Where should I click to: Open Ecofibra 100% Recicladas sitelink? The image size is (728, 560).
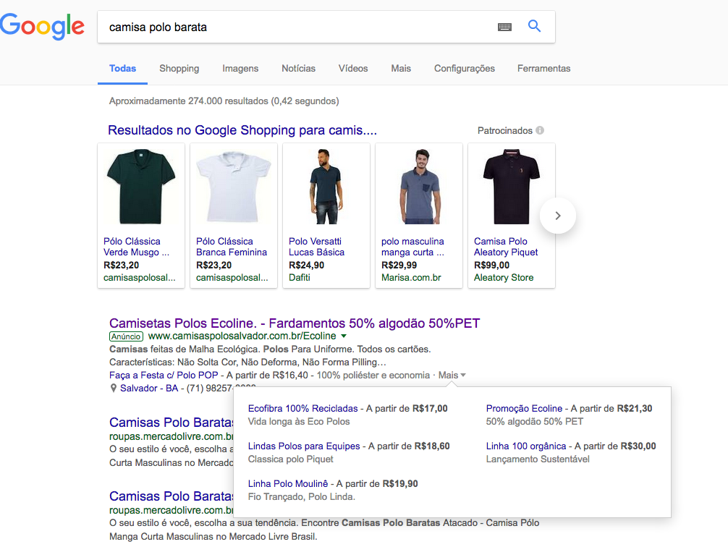click(x=302, y=409)
